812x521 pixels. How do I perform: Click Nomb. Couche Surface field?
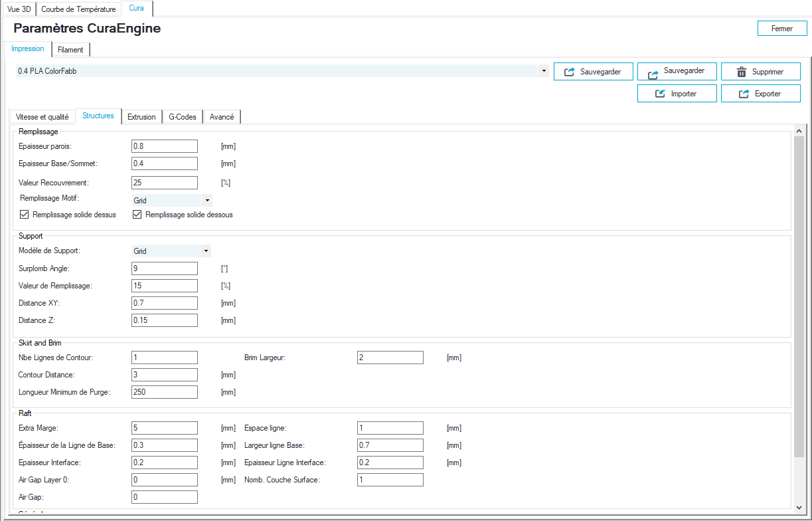pyautogui.click(x=390, y=480)
